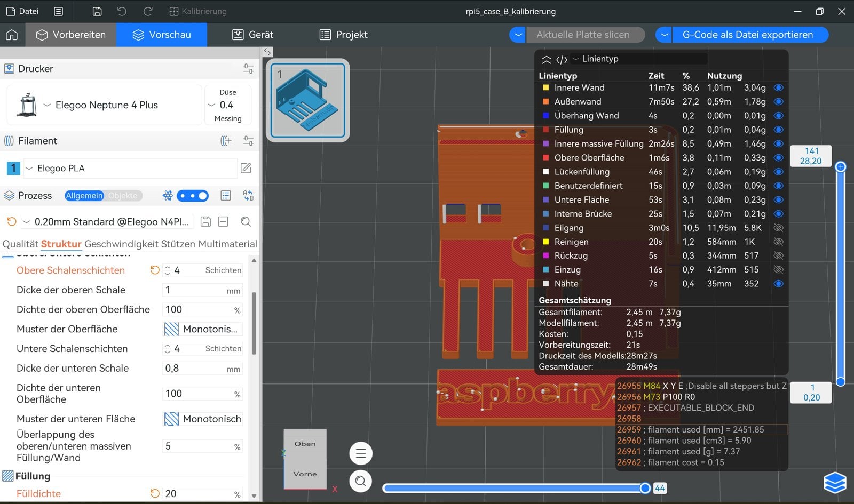Reset the process preset changes

[12, 221]
